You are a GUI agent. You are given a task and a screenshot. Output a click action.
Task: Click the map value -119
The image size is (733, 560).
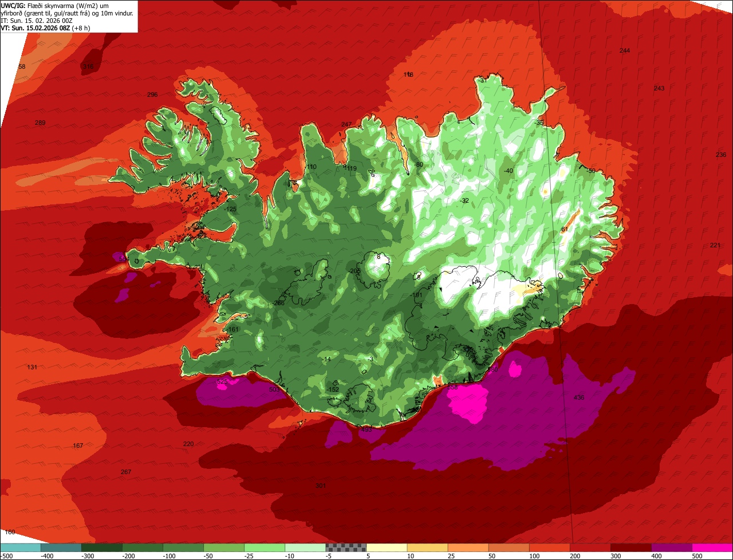coord(350,168)
